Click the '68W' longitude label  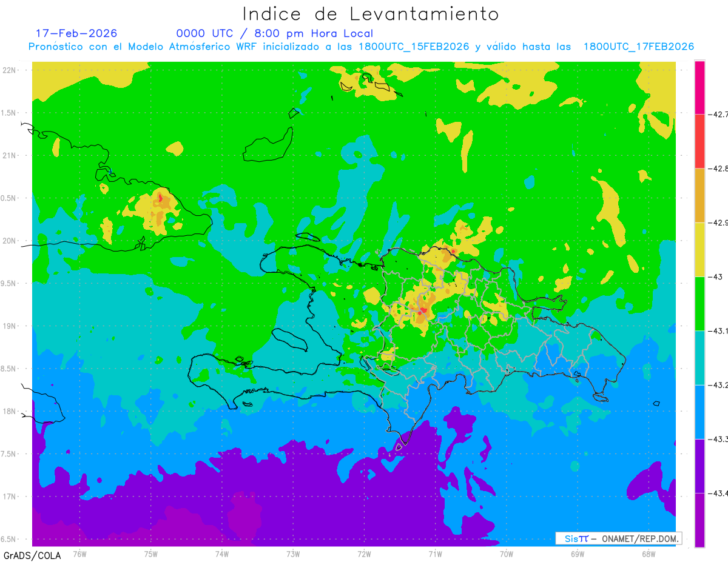648,554
